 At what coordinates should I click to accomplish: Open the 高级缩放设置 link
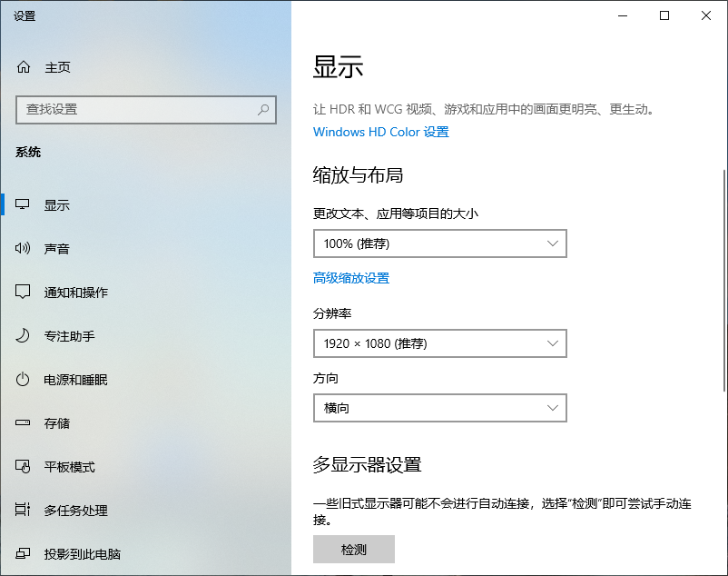pos(351,278)
